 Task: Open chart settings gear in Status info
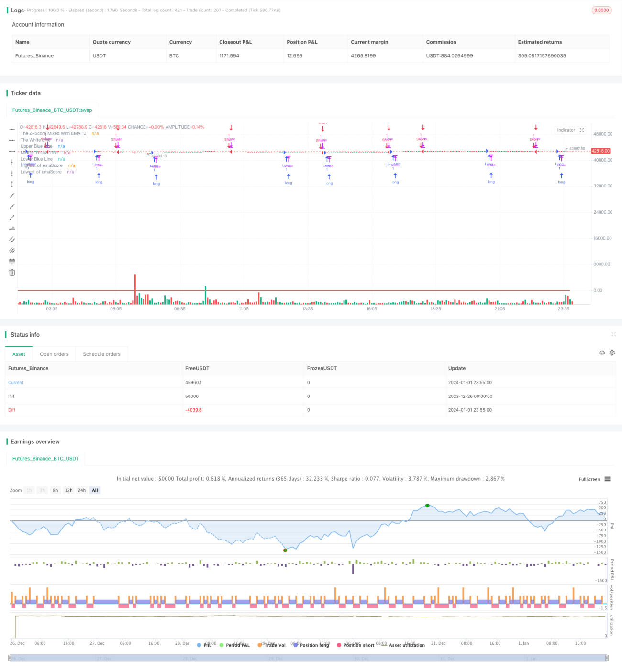click(x=612, y=353)
